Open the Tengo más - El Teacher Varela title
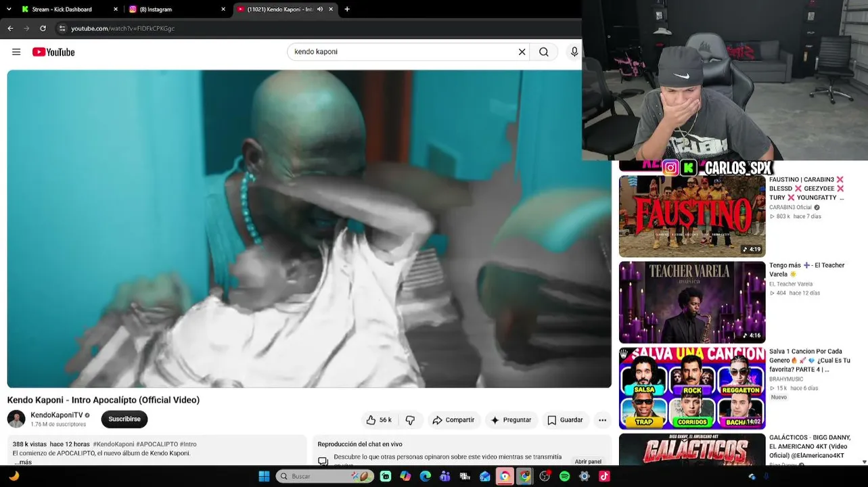The width and height of the screenshot is (868, 487). [x=806, y=270]
